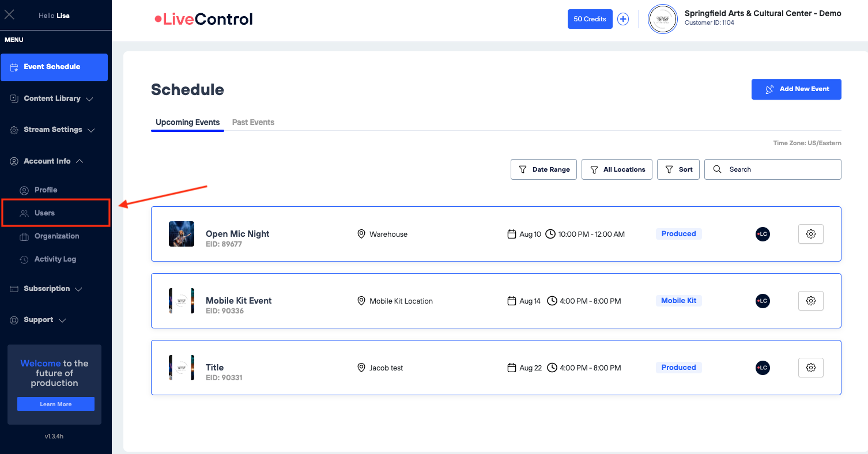Open settings gear for Open Mic Night
The image size is (868, 454).
click(810, 234)
